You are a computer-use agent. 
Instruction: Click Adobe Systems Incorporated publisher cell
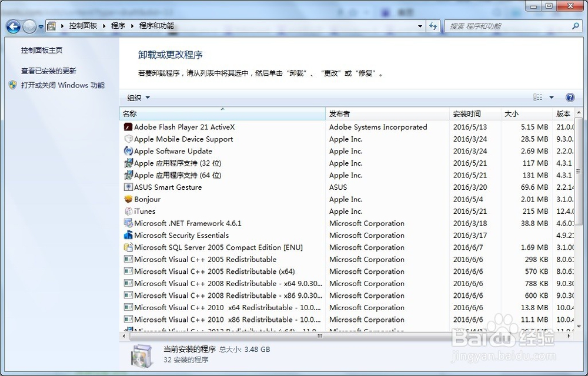(x=378, y=127)
